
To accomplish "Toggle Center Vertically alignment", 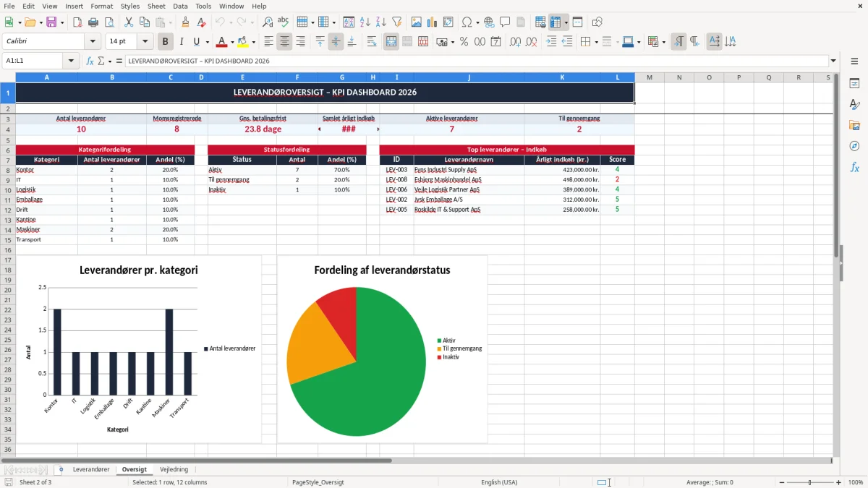I will click(336, 42).
